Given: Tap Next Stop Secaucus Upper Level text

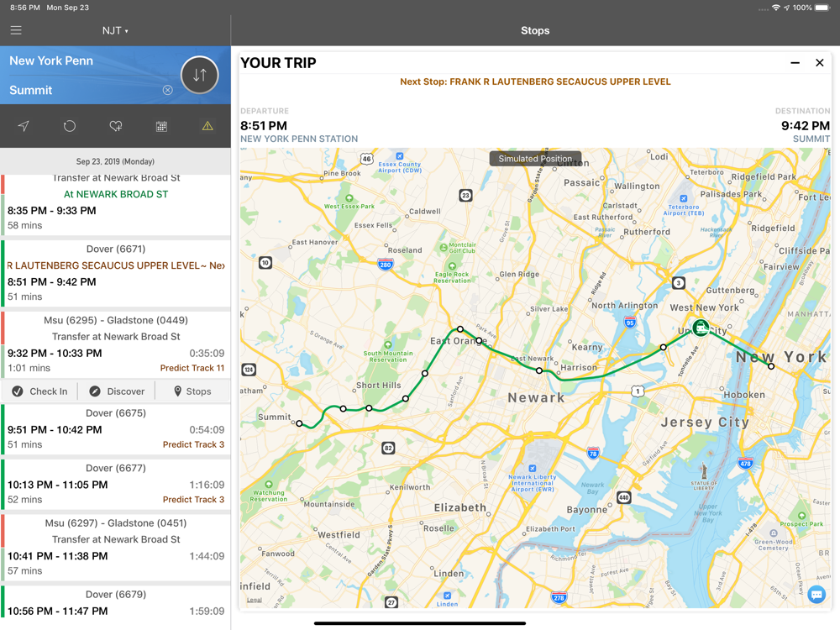Looking at the screenshot, I should click(x=535, y=81).
